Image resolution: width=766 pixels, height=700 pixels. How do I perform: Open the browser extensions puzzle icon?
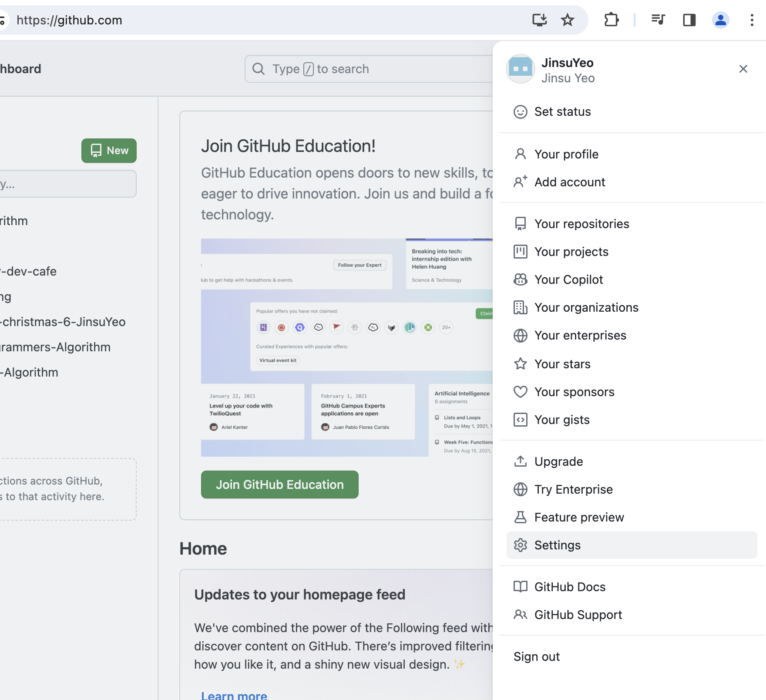tap(611, 20)
